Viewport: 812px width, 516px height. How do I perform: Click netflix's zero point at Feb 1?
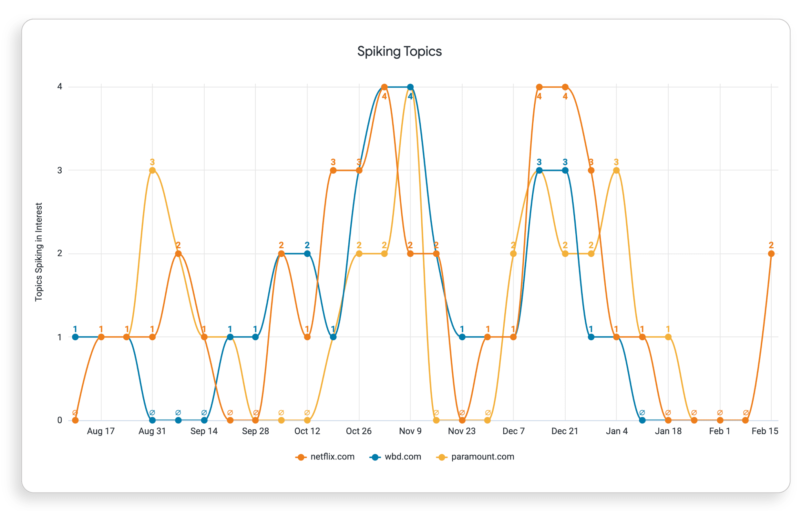tap(720, 420)
